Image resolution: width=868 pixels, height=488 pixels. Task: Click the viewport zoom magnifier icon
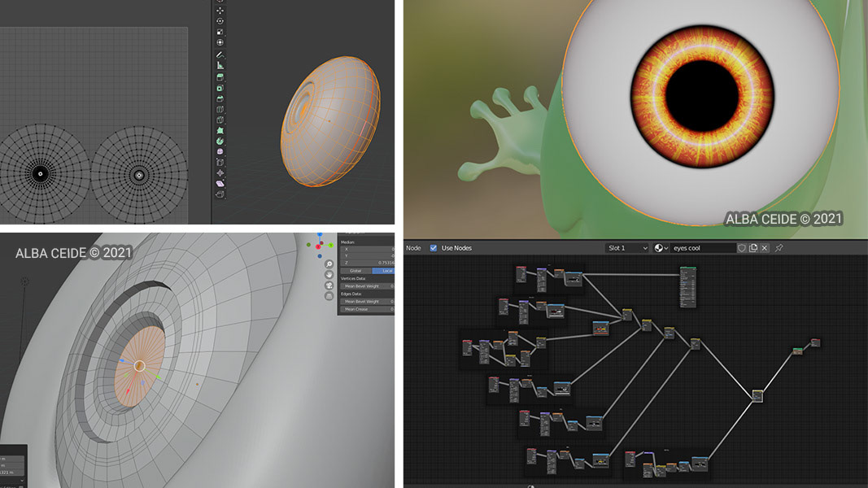pyautogui.click(x=329, y=264)
